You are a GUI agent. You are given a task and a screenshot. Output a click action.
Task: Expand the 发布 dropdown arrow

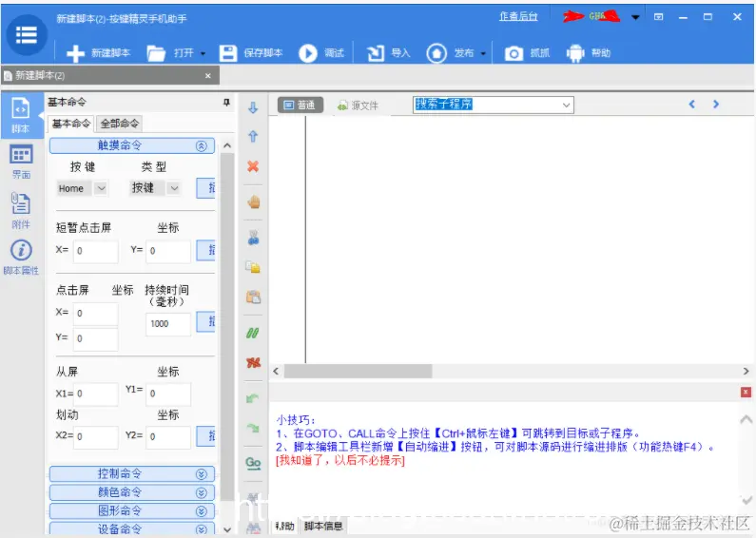(483, 53)
